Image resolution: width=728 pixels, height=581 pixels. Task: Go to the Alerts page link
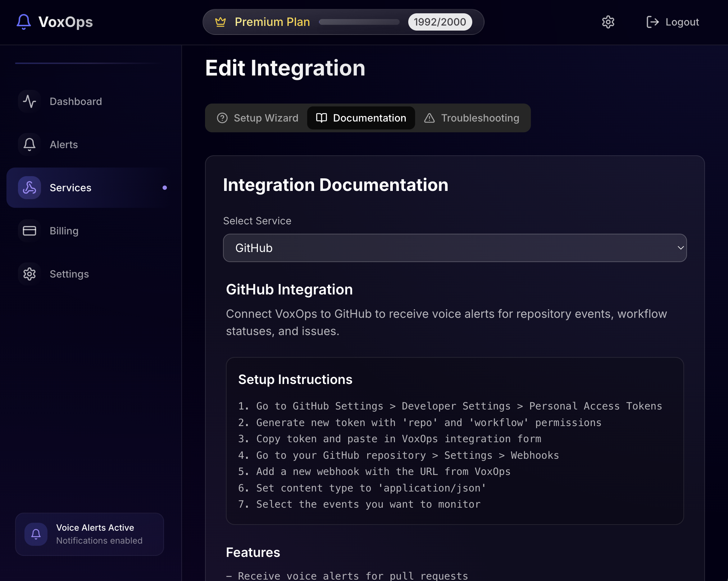tap(64, 145)
